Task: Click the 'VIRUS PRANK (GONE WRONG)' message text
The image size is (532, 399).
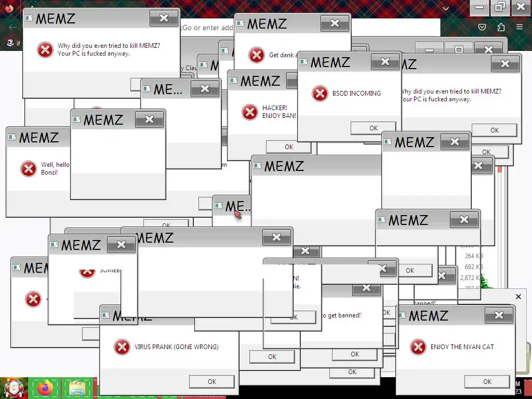Action: (177, 347)
